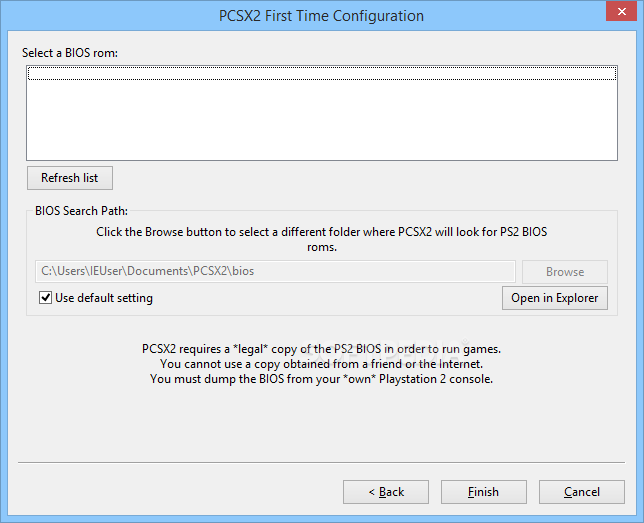The image size is (644, 523).
Task: Go back with the Back button
Action: click(x=385, y=492)
